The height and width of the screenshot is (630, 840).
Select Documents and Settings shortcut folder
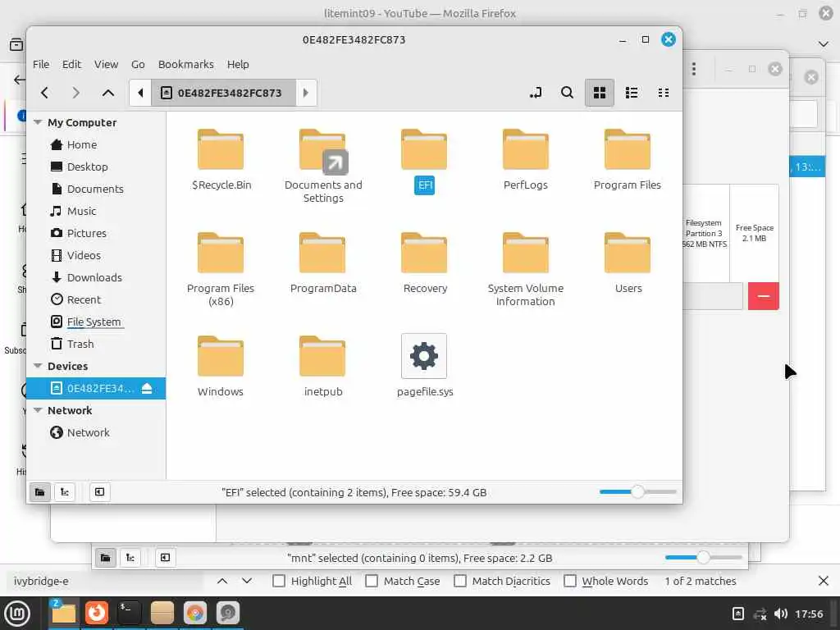pyautogui.click(x=322, y=152)
